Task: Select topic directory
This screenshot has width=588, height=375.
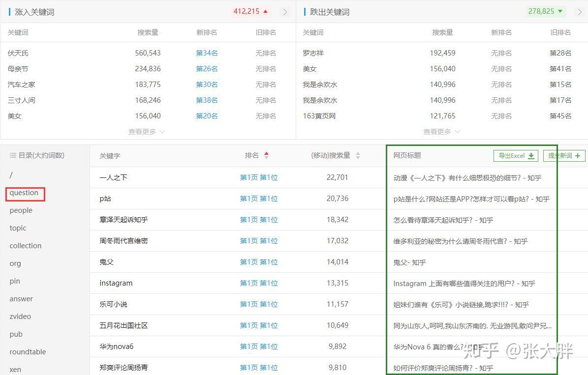Action: [18, 228]
